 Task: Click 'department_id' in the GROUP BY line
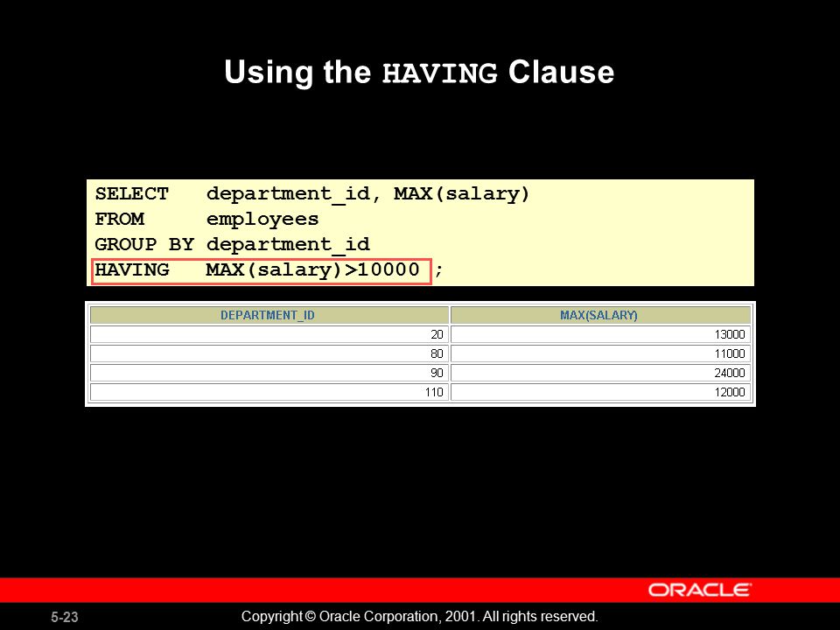coord(288,245)
